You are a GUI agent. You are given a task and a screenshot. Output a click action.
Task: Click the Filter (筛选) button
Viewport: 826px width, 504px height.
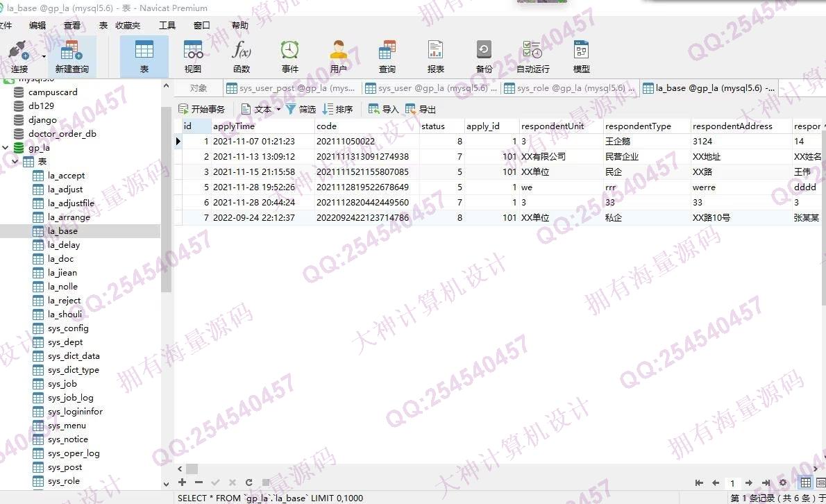tap(301, 109)
